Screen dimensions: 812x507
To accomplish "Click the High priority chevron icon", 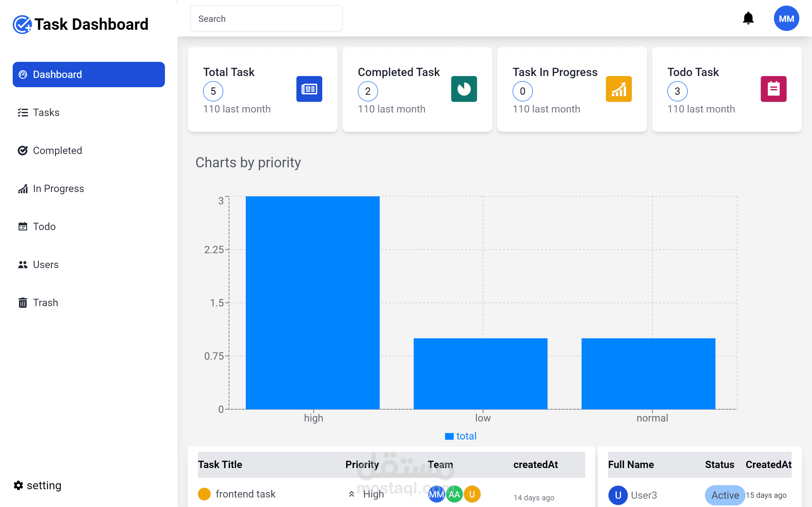I will tap(351, 494).
